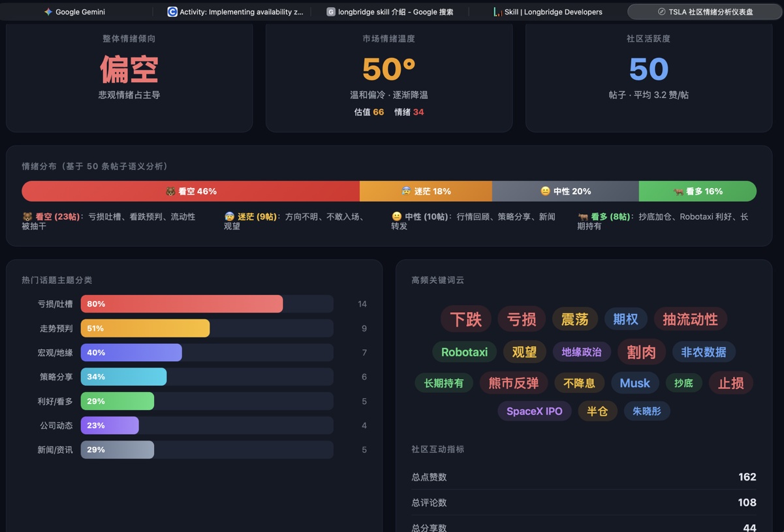Image resolution: width=784 pixels, height=532 pixels.
Task: Click the neutral face emoji in 中性 20% segment
Action: (545, 191)
